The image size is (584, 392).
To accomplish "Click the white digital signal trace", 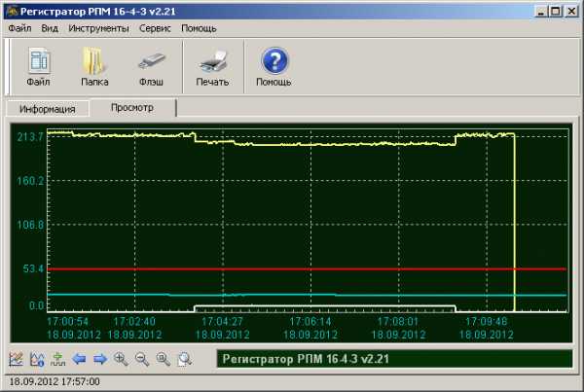I will click(x=324, y=306).
